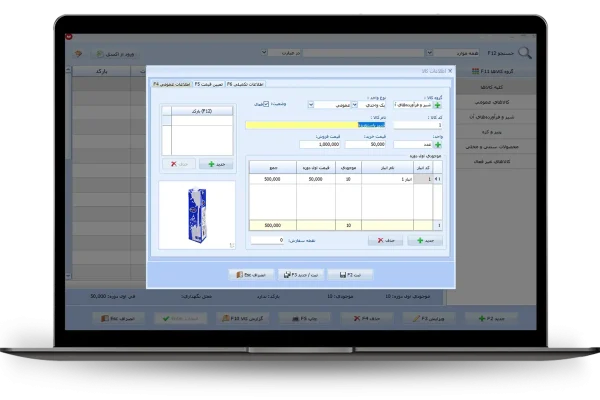Open the product group combo box
The width and height of the screenshot is (600, 400).
tap(413, 105)
